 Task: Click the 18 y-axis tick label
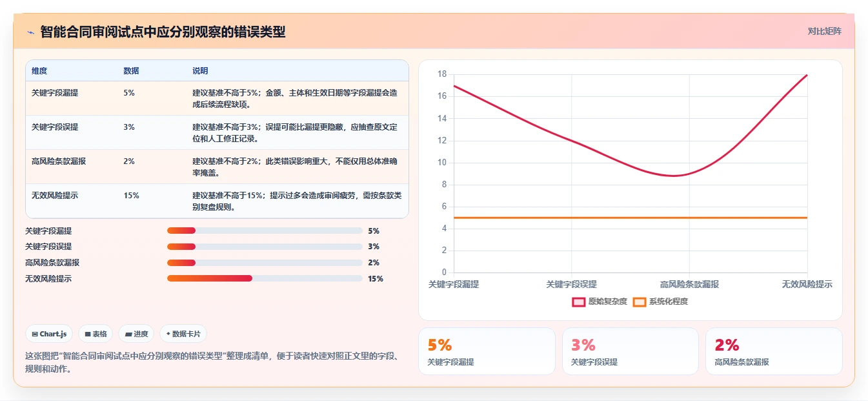tap(442, 74)
